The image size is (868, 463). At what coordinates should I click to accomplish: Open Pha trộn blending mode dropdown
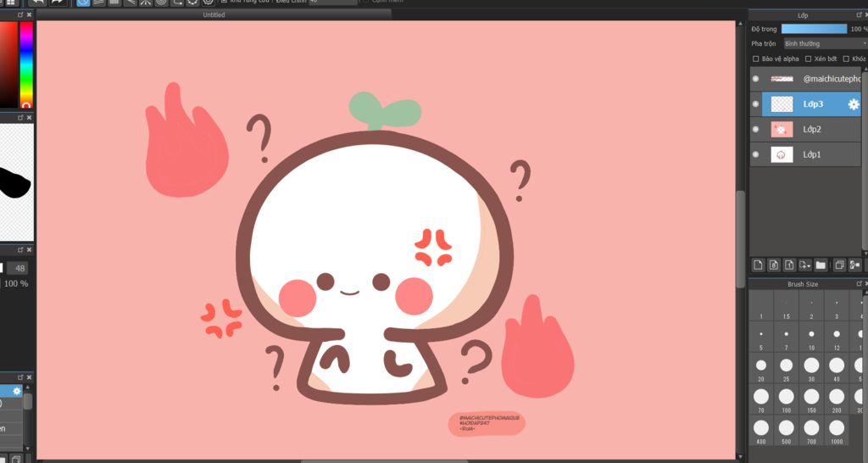pos(825,43)
